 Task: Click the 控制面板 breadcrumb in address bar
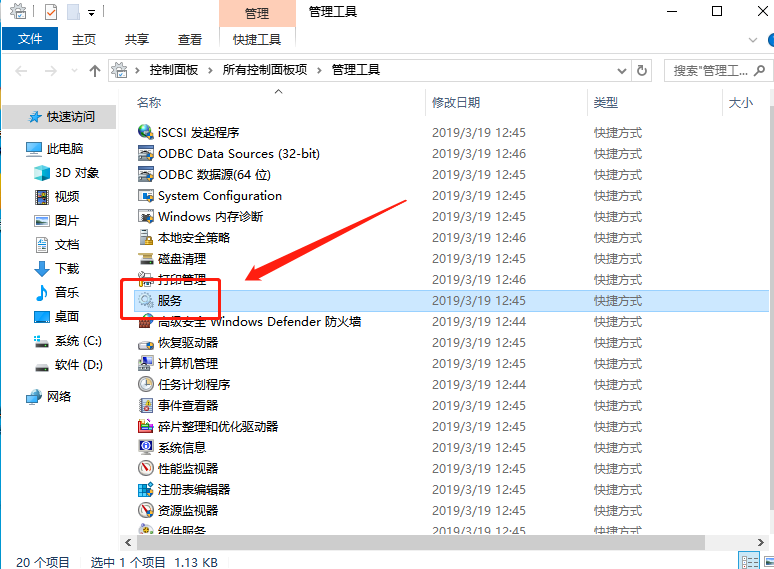(x=173, y=71)
